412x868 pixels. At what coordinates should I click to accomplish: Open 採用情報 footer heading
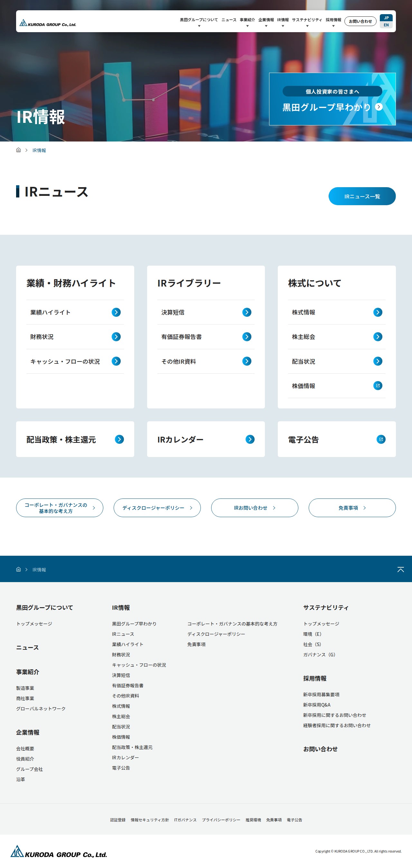(x=314, y=678)
